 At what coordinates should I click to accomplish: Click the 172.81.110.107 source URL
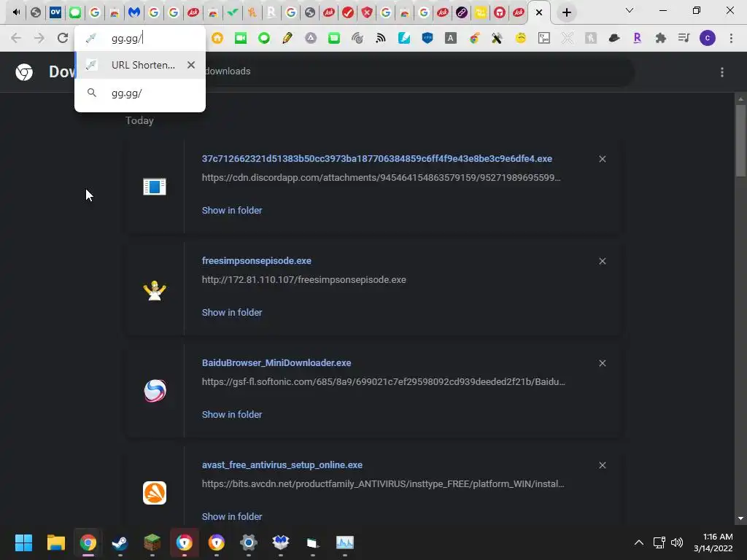point(304,279)
